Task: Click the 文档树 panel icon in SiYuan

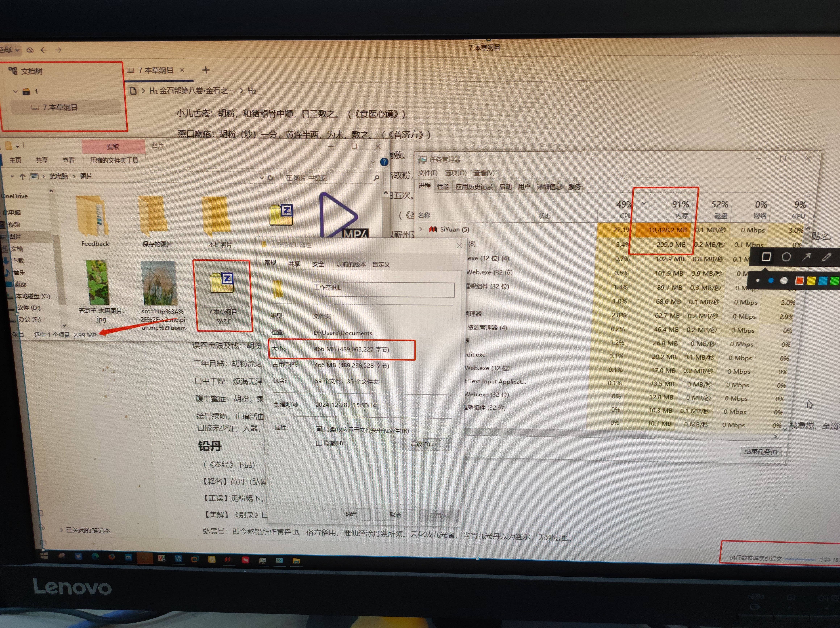Action: point(12,71)
